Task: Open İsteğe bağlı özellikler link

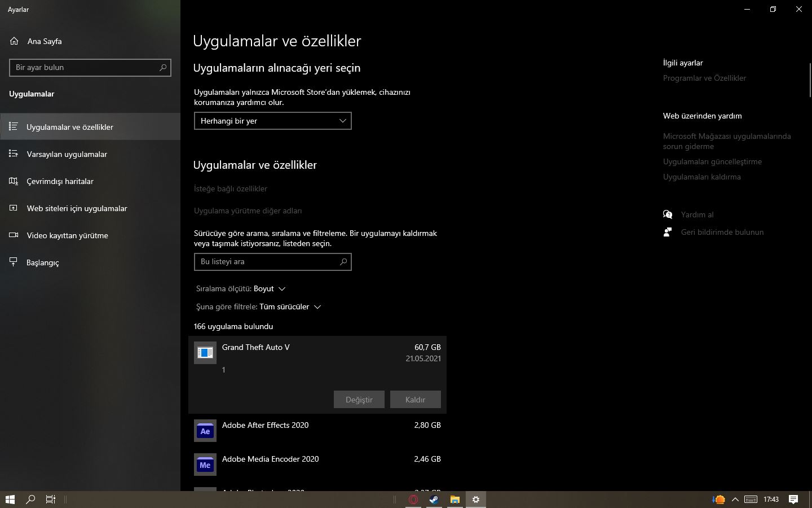Action: tap(231, 189)
